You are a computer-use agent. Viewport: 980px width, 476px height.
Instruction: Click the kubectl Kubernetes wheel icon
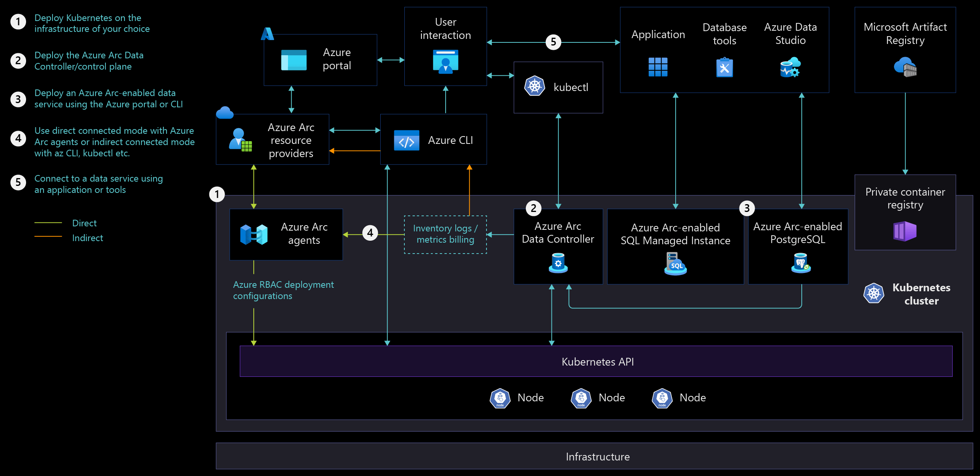click(x=534, y=86)
